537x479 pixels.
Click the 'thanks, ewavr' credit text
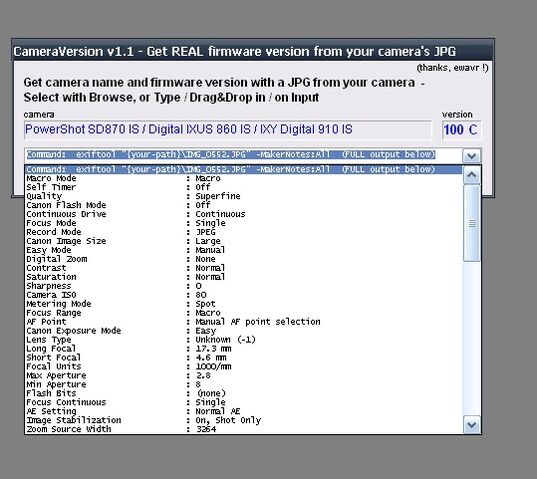[452, 68]
